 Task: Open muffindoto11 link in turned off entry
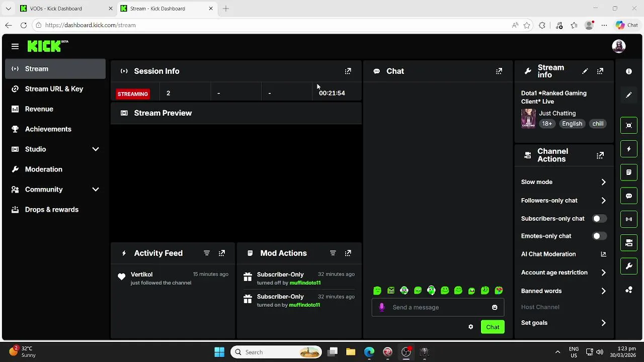pos(305,283)
